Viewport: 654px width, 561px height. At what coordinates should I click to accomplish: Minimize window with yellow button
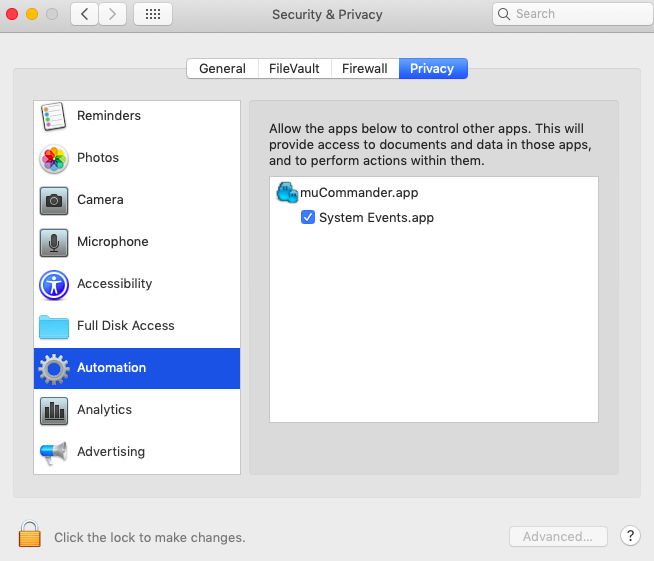point(32,14)
